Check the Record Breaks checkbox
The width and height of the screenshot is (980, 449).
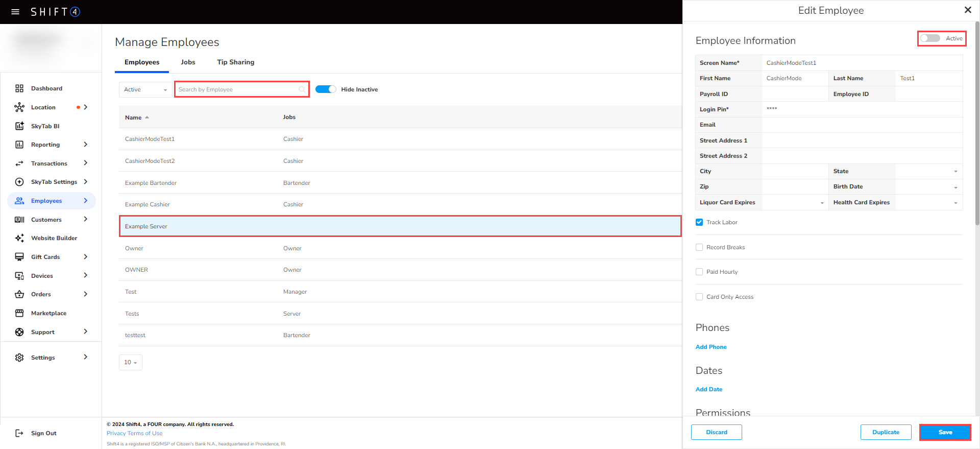tap(699, 247)
